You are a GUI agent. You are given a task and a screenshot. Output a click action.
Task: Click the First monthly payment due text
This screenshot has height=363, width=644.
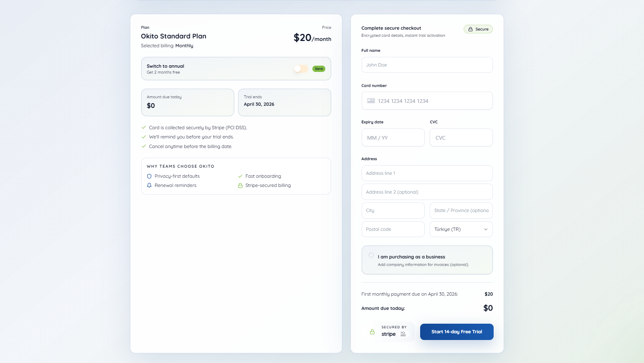(410, 294)
